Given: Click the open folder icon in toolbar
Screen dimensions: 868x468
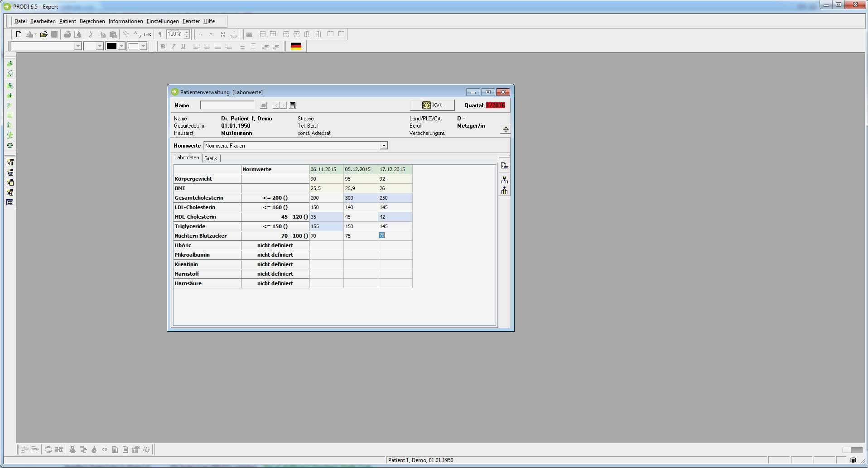Looking at the screenshot, I should pyautogui.click(x=43, y=34).
